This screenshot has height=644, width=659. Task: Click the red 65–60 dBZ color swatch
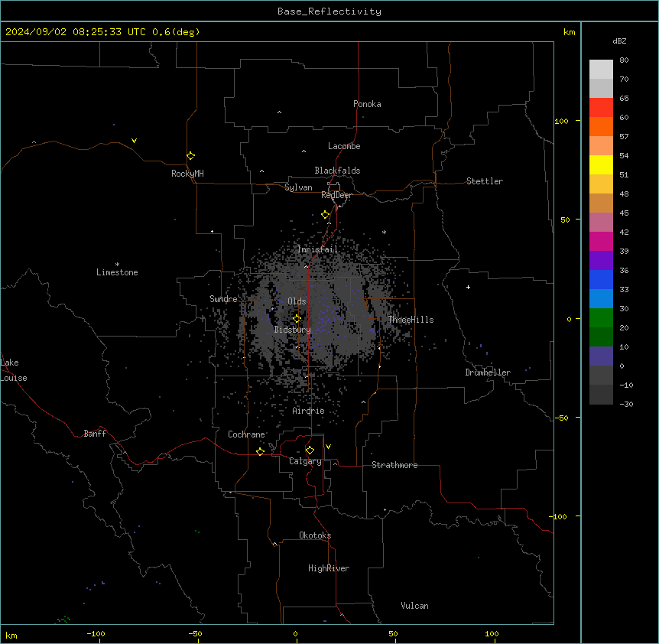point(601,107)
